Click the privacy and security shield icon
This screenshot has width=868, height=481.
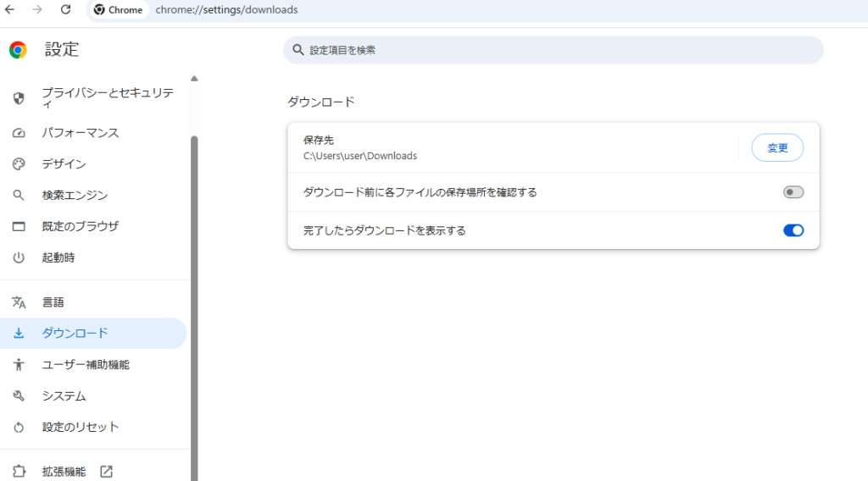point(19,98)
